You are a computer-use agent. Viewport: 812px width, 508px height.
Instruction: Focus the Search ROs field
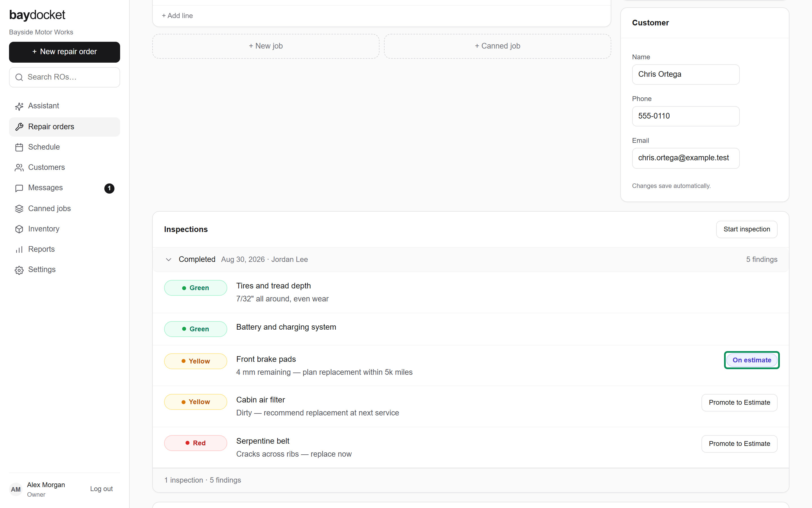[64, 77]
